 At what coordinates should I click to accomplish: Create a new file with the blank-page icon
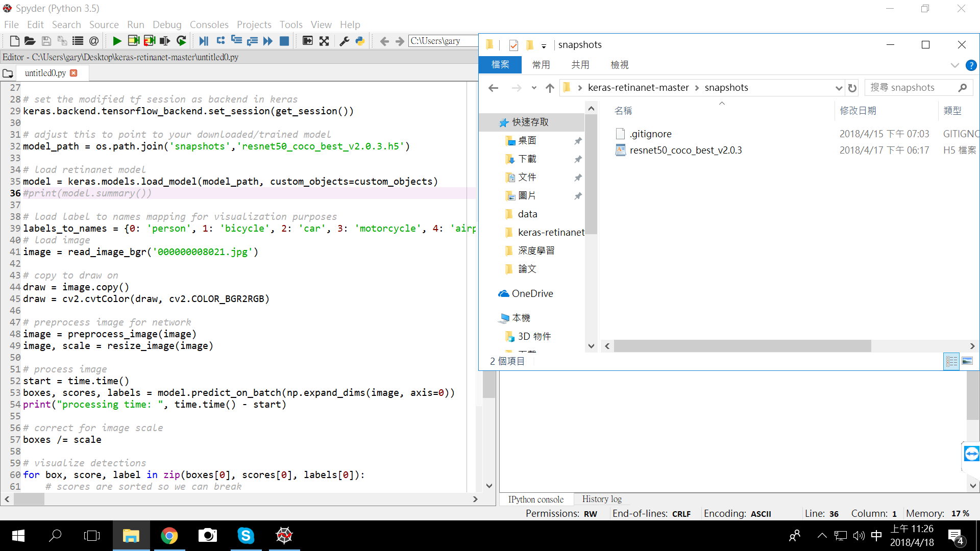14,41
